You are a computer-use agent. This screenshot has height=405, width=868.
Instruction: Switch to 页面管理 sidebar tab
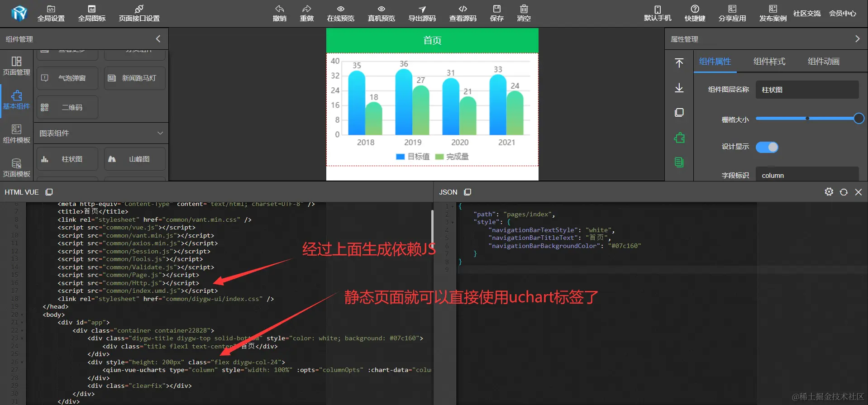[x=16, y=66]
